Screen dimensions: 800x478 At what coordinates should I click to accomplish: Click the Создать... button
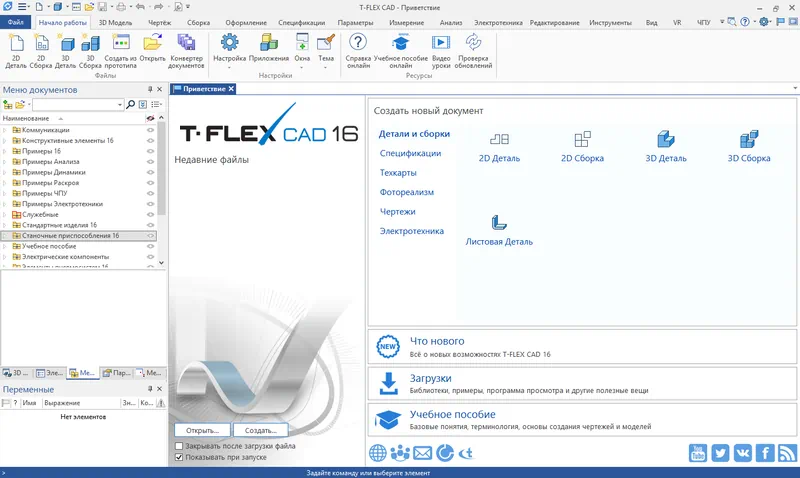click(x=261, y=430)
